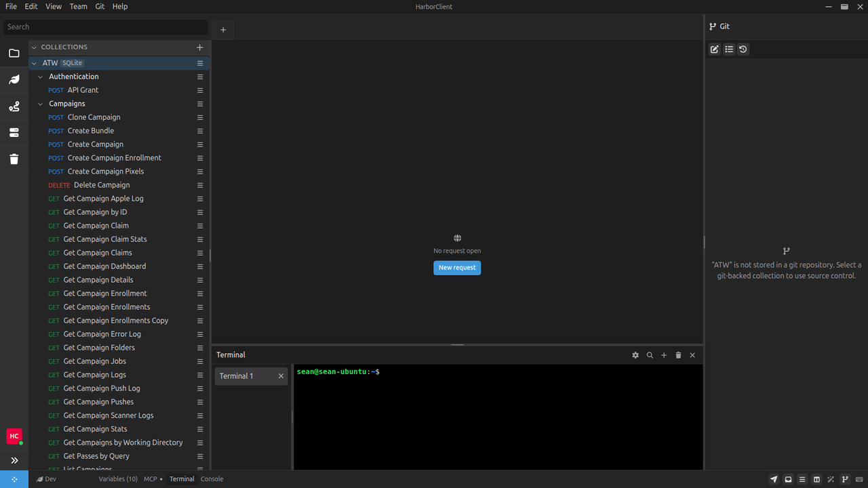Open ATW collection hamburger menu
Image resolution: width=868 pixels, height=488 pixels.
coord(200,63)
